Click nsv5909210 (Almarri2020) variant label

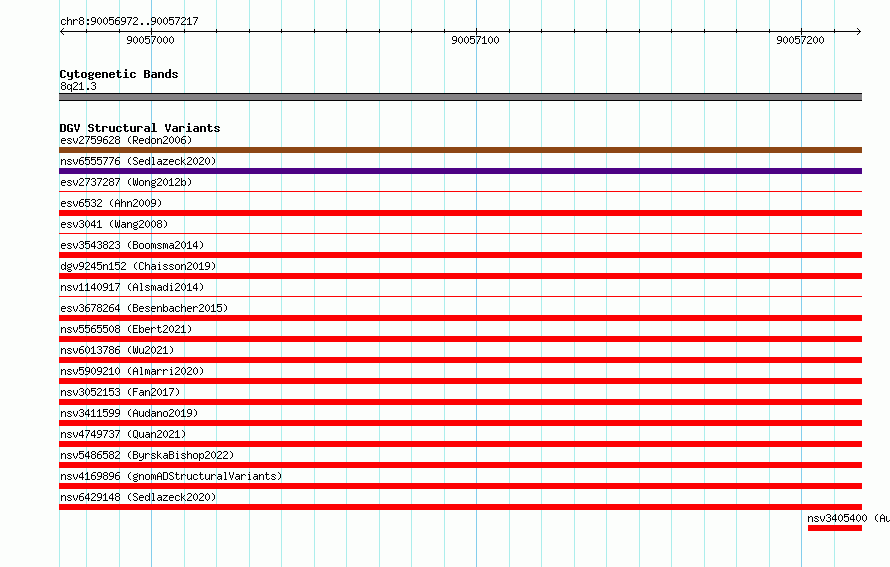coord(132,371)
